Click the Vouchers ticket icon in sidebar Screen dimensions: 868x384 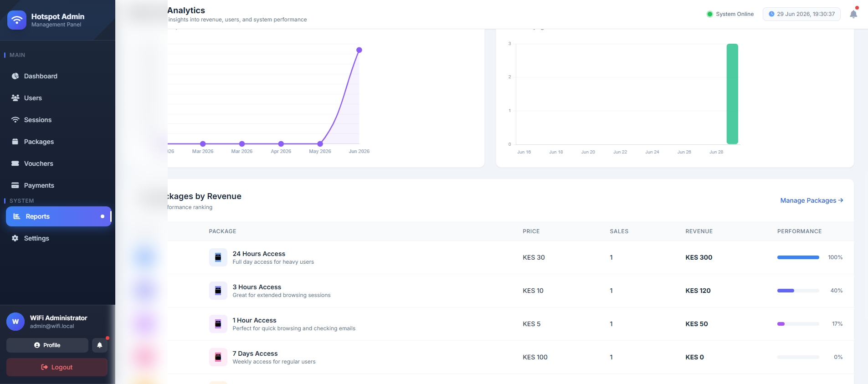pos(15,164)
